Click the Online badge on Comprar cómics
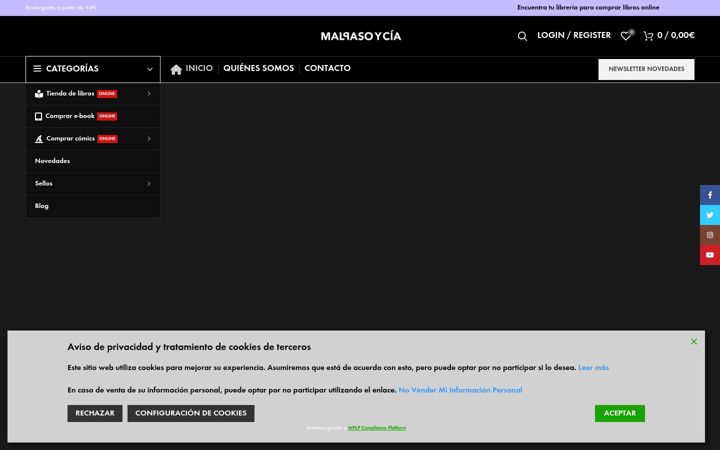The width and height of the screenshot is (720, 450). point(107,139)
